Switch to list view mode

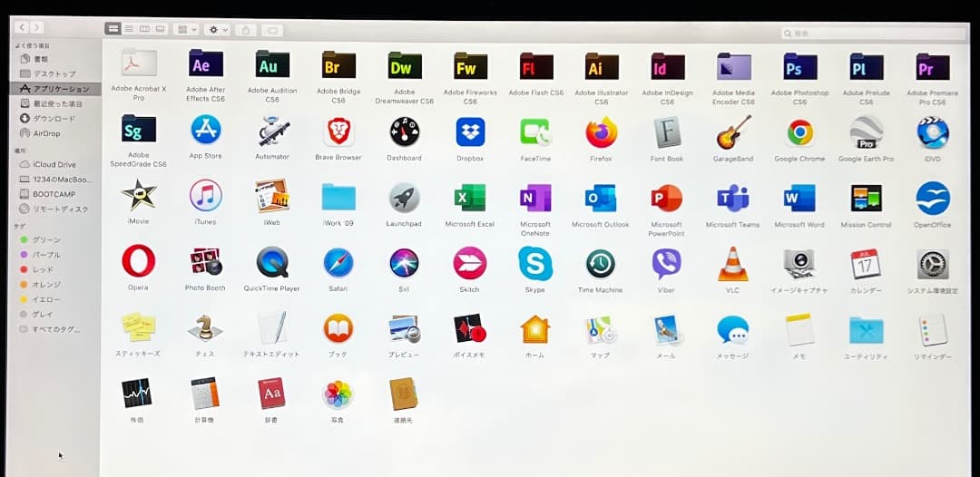(129, 29)
